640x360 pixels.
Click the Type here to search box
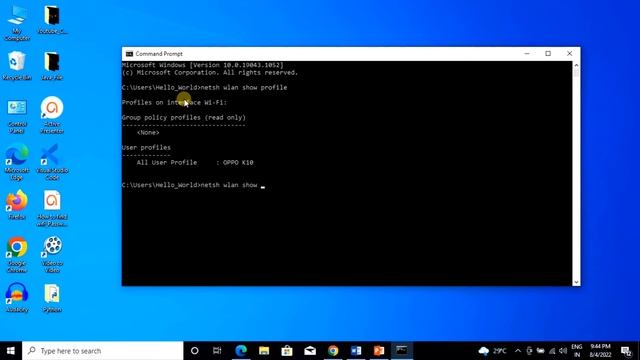tap(103, 351)
